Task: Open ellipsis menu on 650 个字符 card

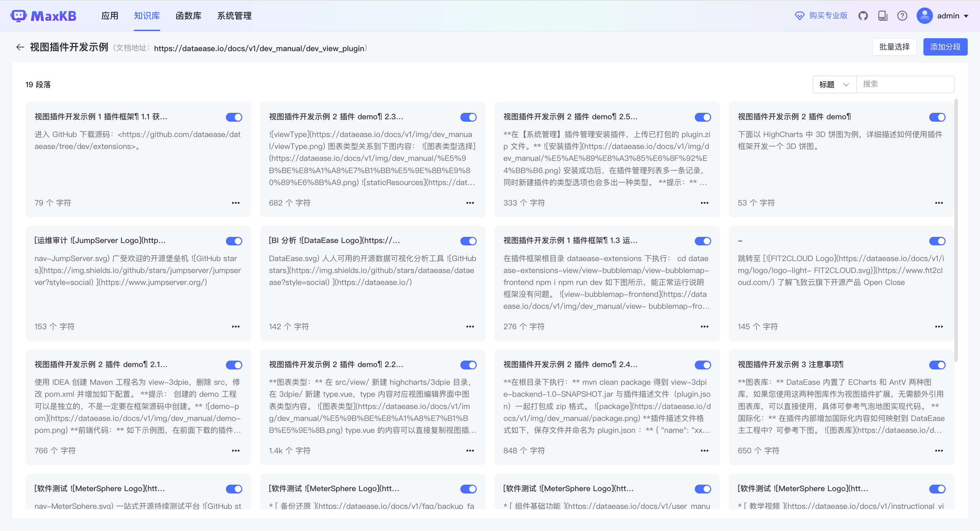Action: pyautogui.click(x=938, y=451)
